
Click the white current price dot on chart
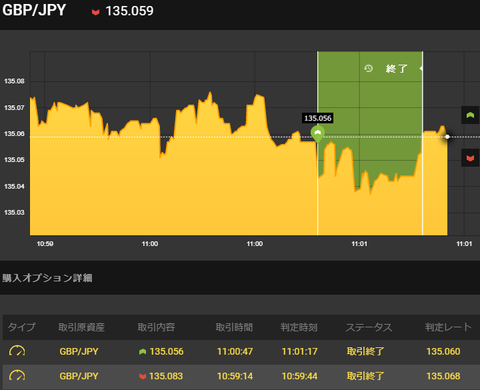click(447, 137)
